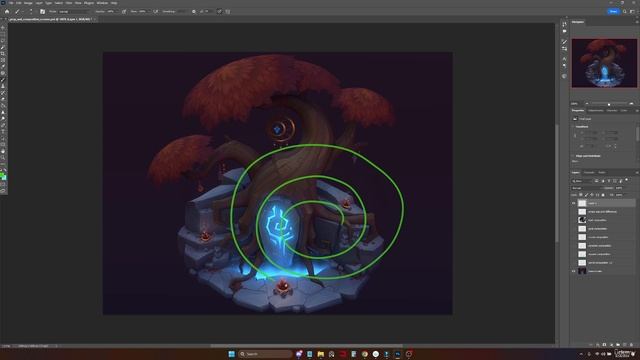The height and width of the screenshot is (360, 640).
Task: Hide the top selected Layer 1
Action: point(573,203)
